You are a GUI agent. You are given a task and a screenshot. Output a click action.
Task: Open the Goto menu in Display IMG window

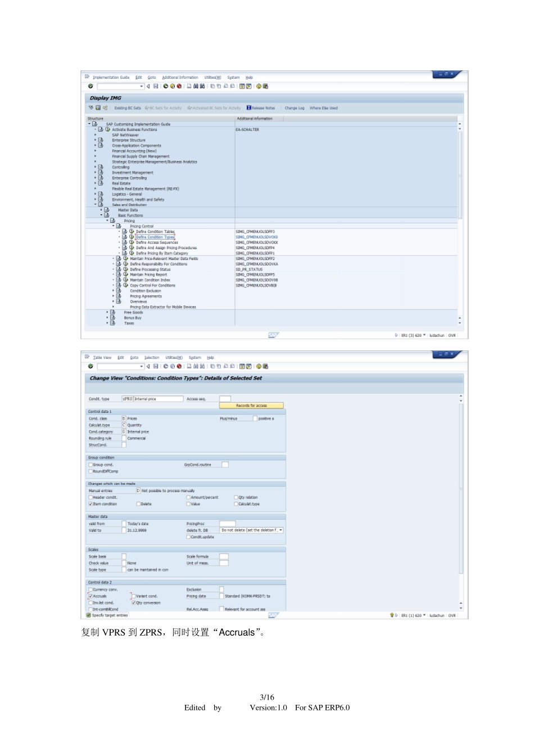[x=152, y=78]
